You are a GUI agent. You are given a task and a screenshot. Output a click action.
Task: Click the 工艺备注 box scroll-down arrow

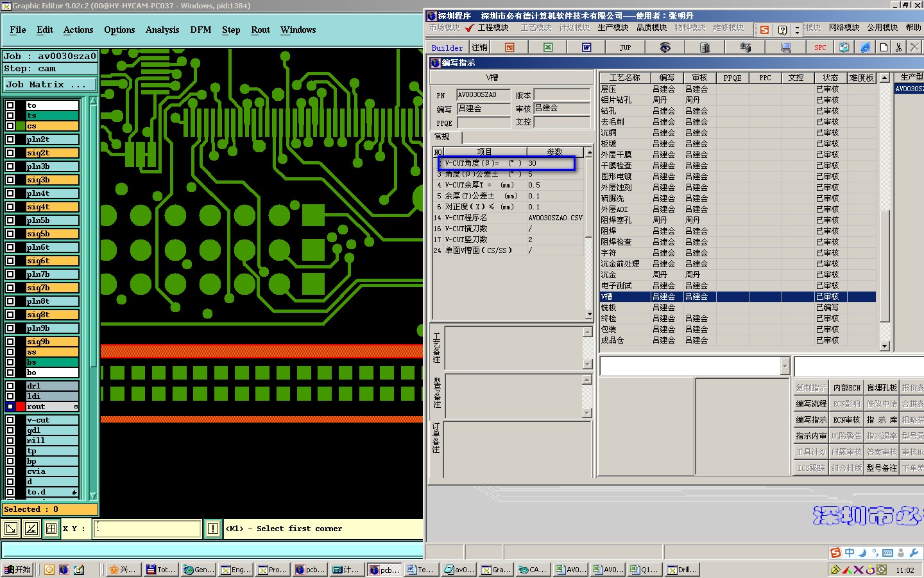tap(587, 364)
